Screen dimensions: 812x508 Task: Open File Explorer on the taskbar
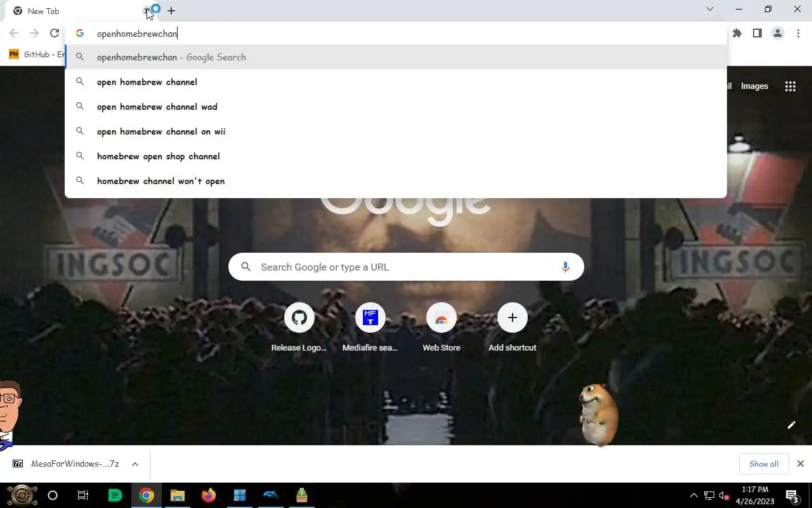pyautogui.click(x=178, y=495)
